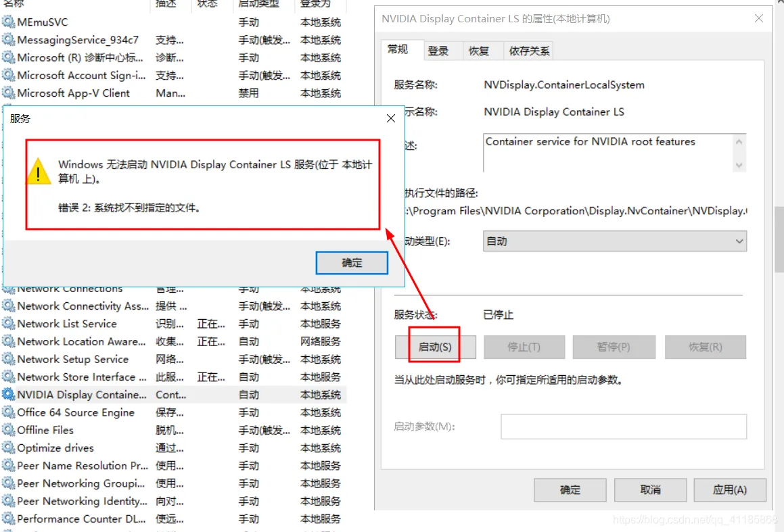Viewport: 784px width, 532px height.
Task: Start the service with 启动(S)
Action: 435,347
